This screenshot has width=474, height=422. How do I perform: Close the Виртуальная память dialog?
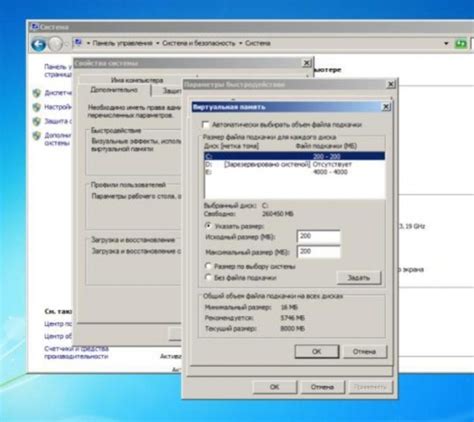coord(386,107)
